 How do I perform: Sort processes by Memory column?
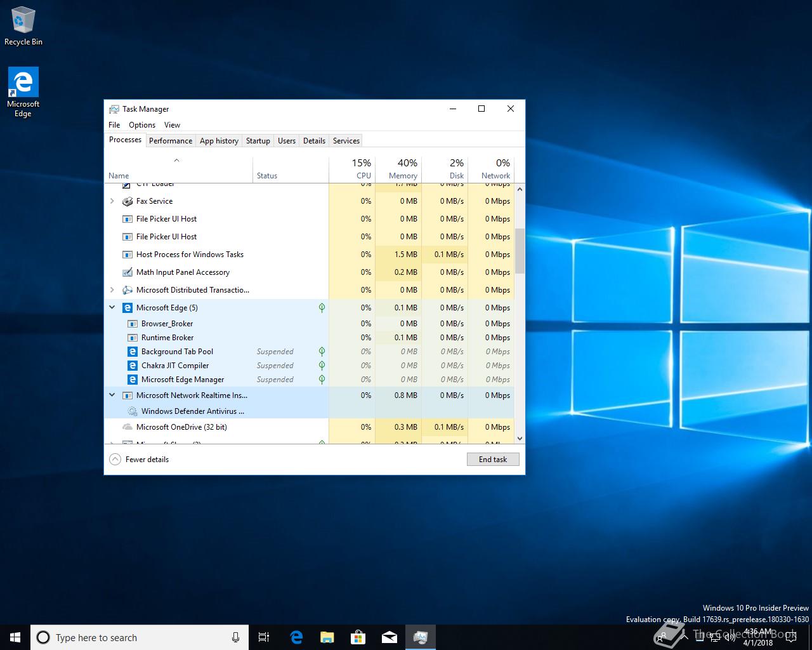[398, 169]
